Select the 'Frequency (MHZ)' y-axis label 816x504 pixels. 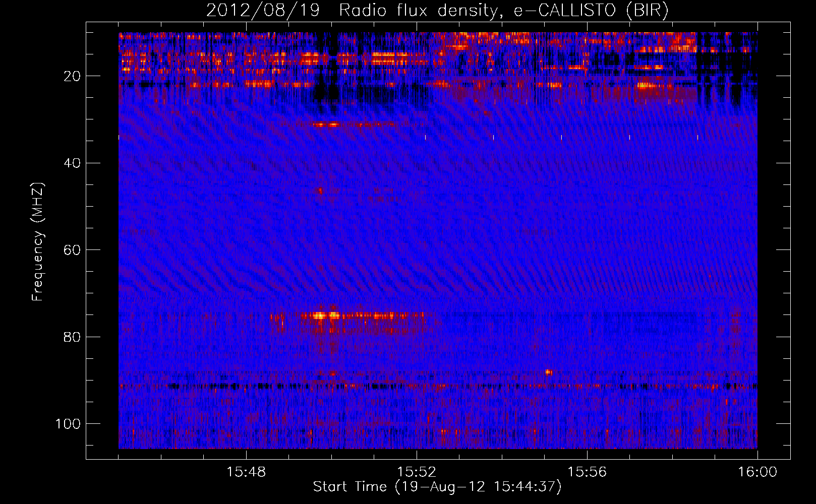tap(38, 241)
